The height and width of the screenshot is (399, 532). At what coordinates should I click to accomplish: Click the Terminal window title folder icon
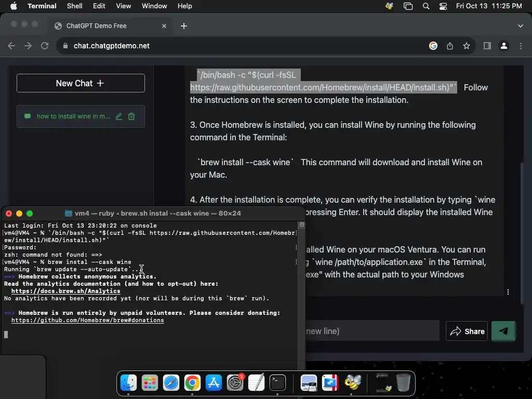[69, 214]
